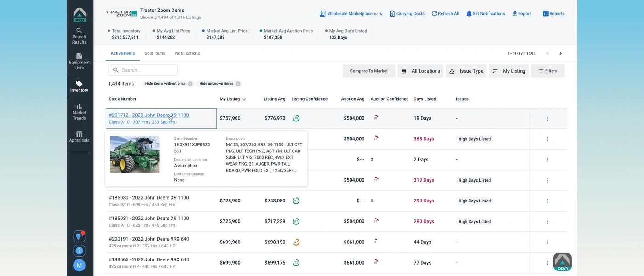Open All Locations dropdown
644x276 pixels.
(x=420, y=71)
